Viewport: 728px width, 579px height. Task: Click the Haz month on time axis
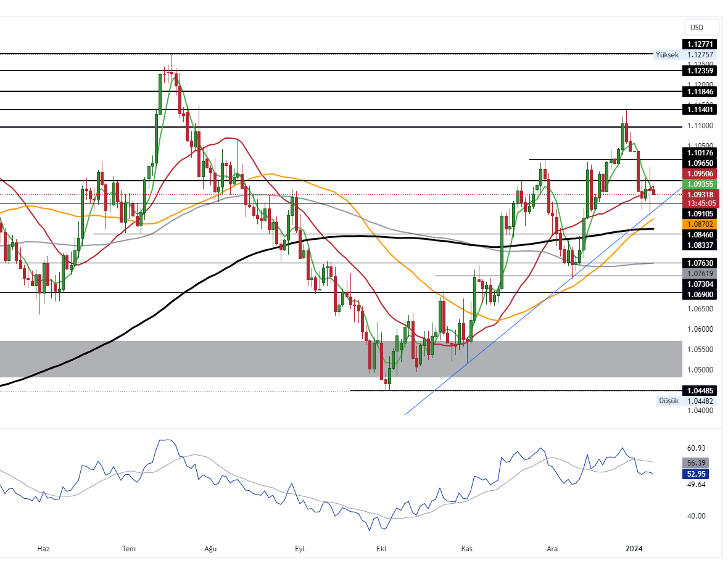(43, 548)
